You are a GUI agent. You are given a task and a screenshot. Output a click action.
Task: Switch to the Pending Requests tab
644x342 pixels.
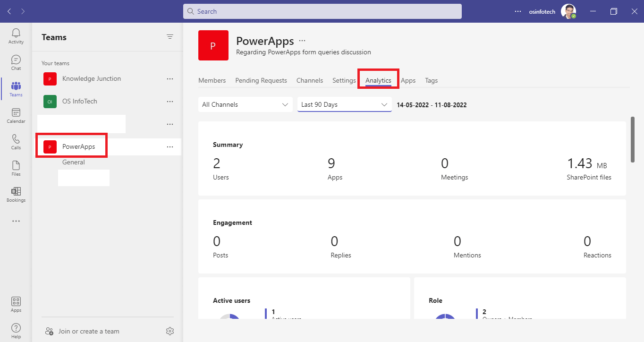pos(261,80)
